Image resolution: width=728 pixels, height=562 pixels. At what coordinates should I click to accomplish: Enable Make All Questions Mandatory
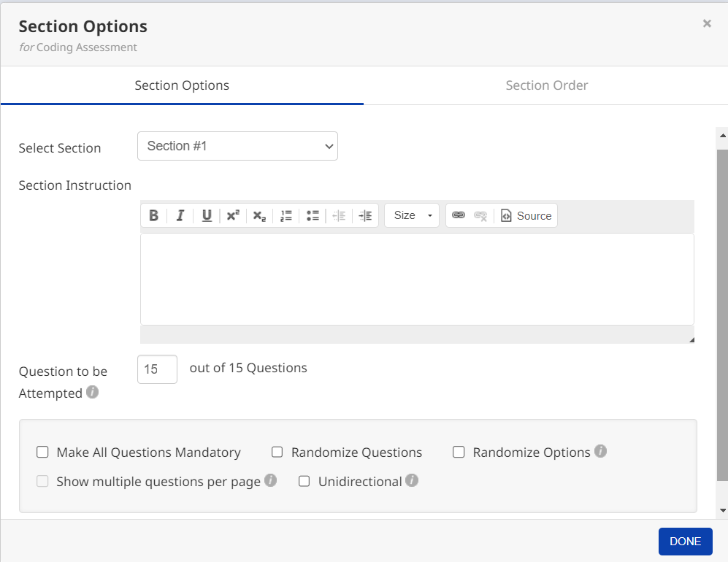click(x=42, y=452)
